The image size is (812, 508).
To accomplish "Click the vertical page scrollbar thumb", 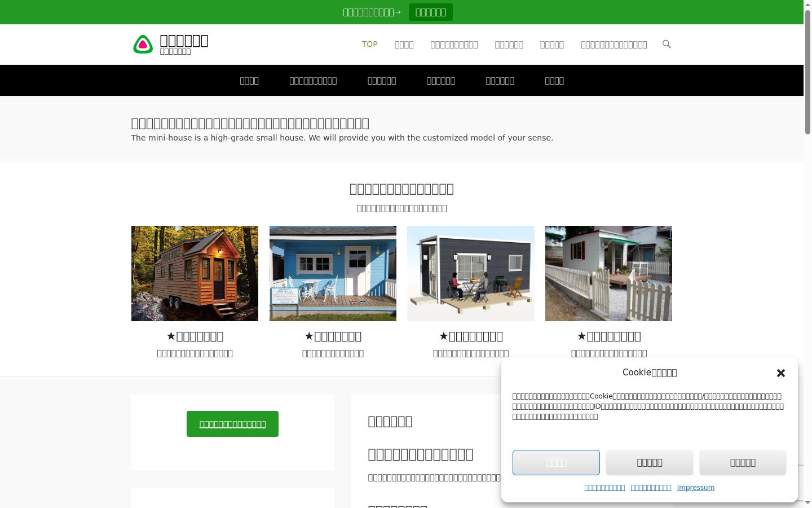I will click(807, 72).
